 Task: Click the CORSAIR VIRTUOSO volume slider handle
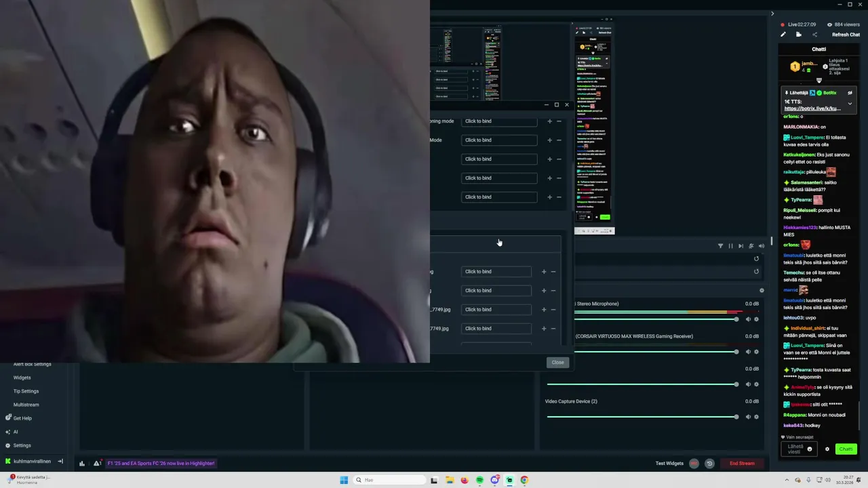click(x=736, y=352)
